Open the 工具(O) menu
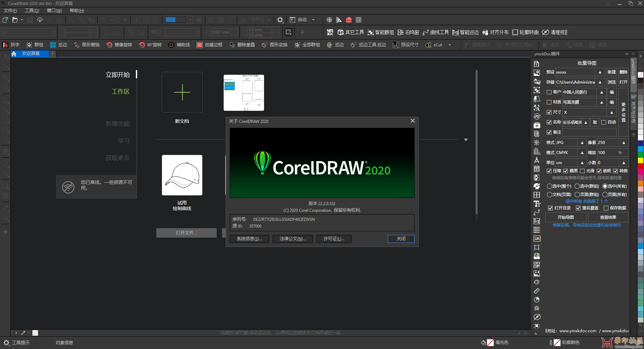Viewport: 644px width, 349px height. click(32, 10)
